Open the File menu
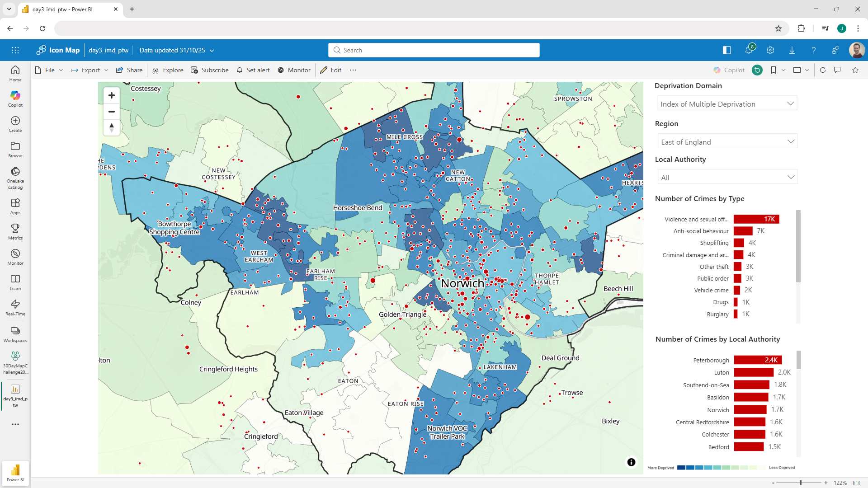868x488 pixels. coord(49,70)
